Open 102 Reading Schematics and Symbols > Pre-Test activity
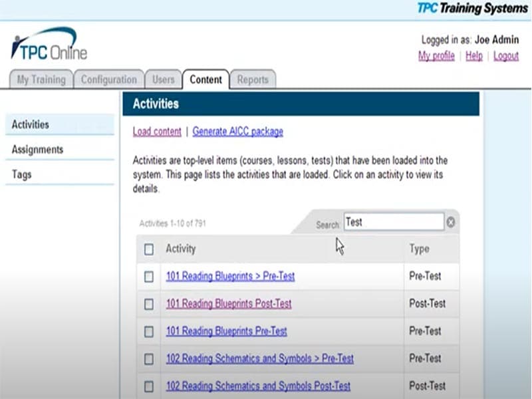This screenshot has height=399, width=532. 259,358
